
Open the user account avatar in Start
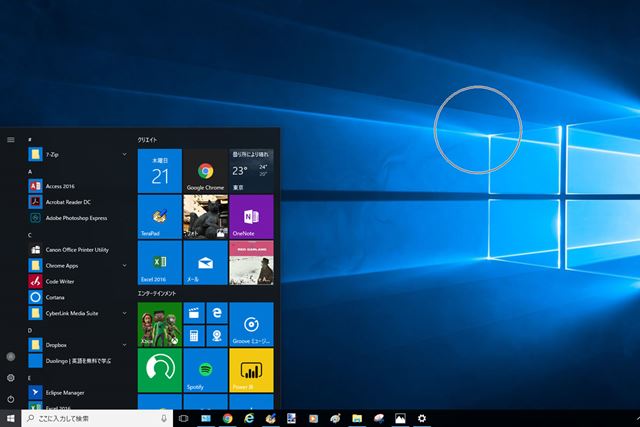coord(11,356)
